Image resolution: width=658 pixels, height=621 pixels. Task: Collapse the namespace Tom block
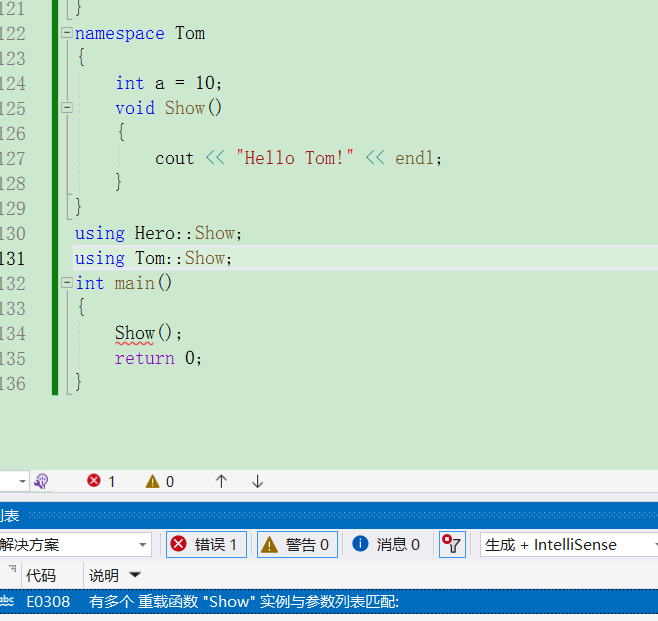(x=67, y=33)
